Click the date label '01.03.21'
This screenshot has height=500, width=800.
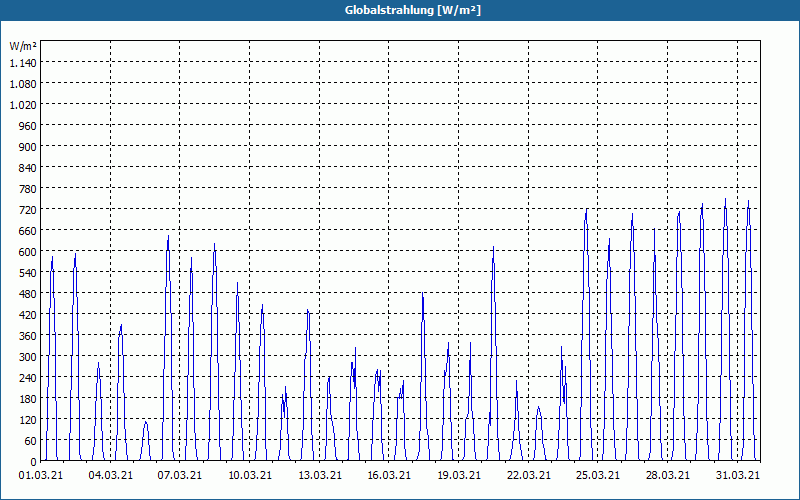[41, 475]
